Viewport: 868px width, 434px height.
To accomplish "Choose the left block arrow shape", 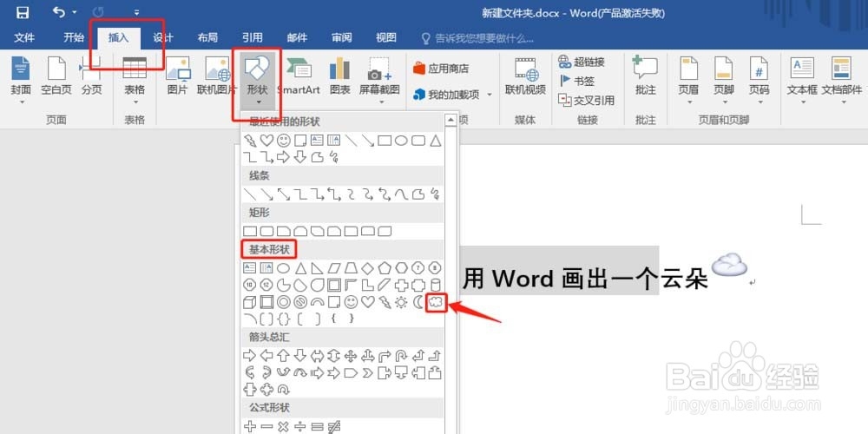I will 266,355.
